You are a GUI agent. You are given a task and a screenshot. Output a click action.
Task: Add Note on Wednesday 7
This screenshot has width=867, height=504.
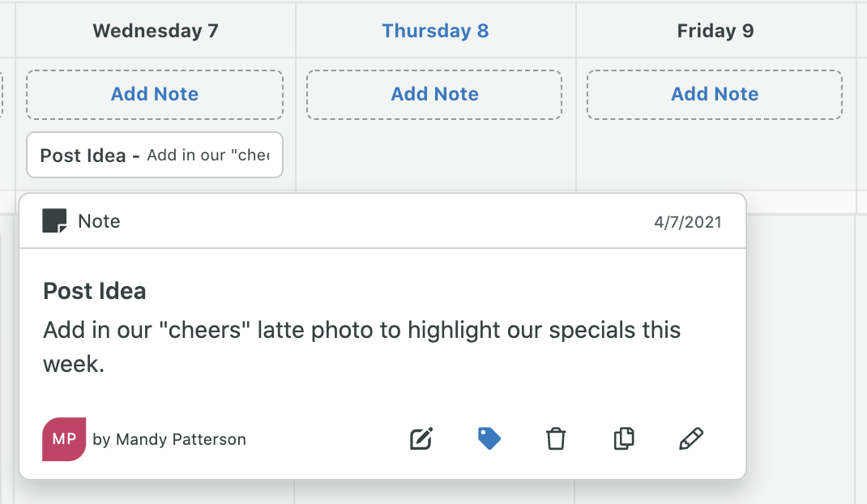tap(155, 94)
